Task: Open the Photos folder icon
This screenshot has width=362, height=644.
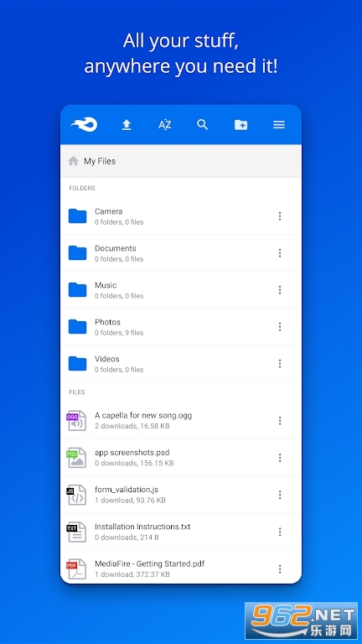Action: click(x=78, y=327)
